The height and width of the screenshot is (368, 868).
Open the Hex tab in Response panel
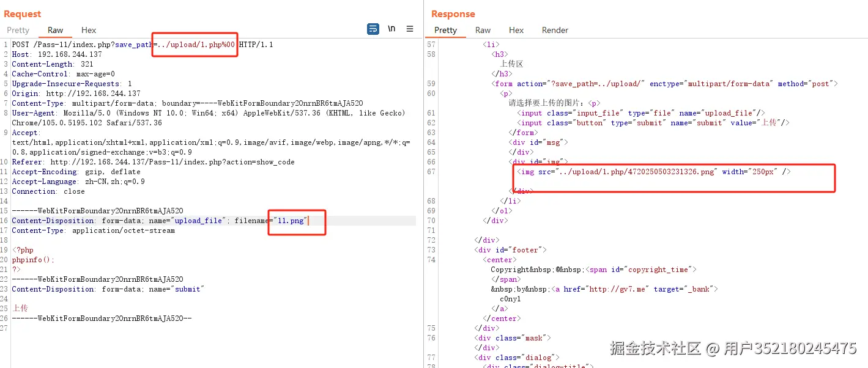point(516,30)
